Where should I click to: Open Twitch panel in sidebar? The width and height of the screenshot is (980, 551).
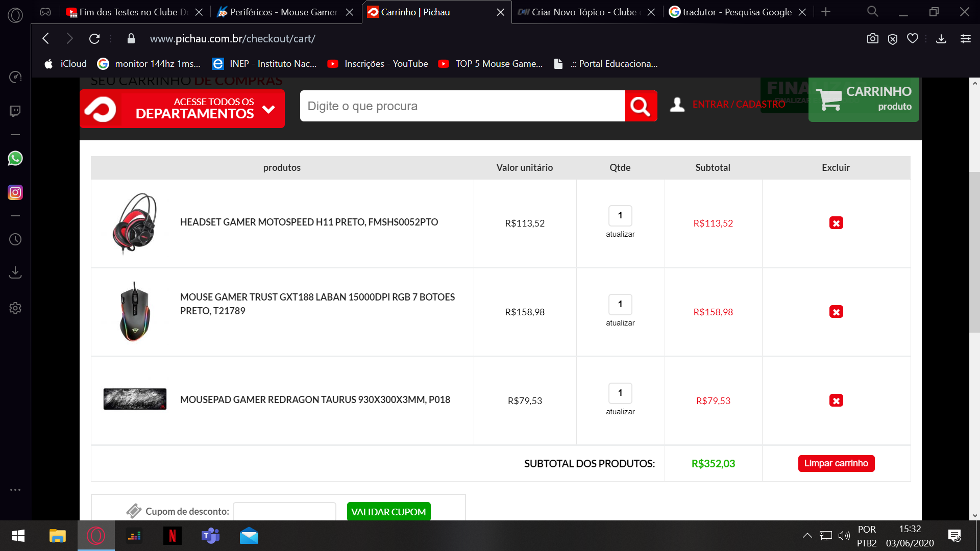click(15, 111)
